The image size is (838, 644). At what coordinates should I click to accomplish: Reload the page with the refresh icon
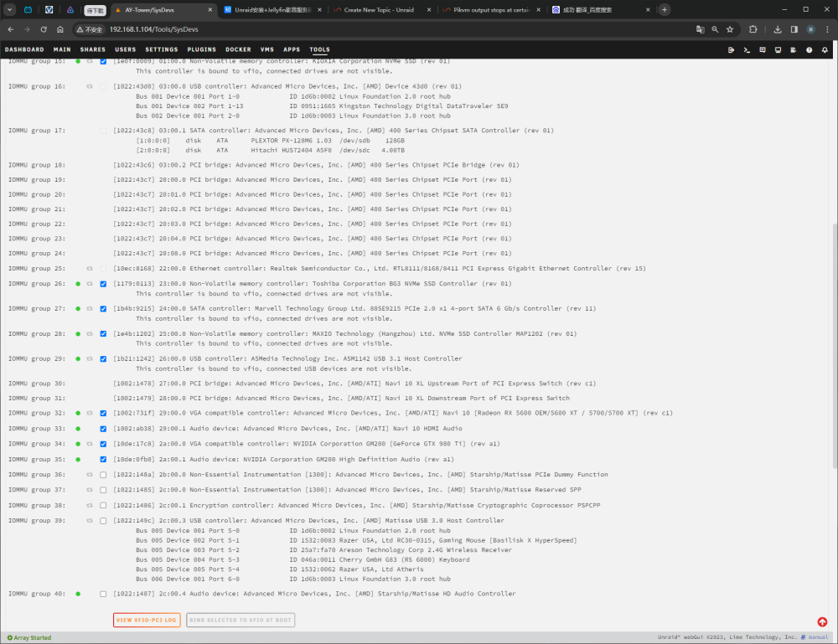click(x=44, y=29)
